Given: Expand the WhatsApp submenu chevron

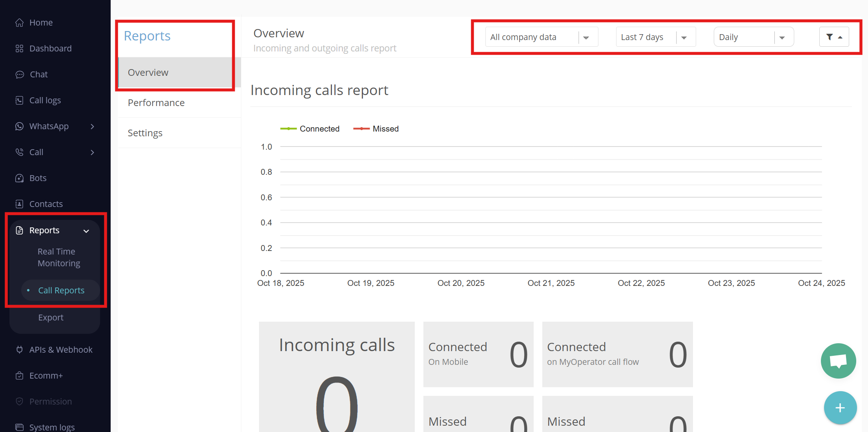Looking at the screenshot, I should tap(93, 126).
